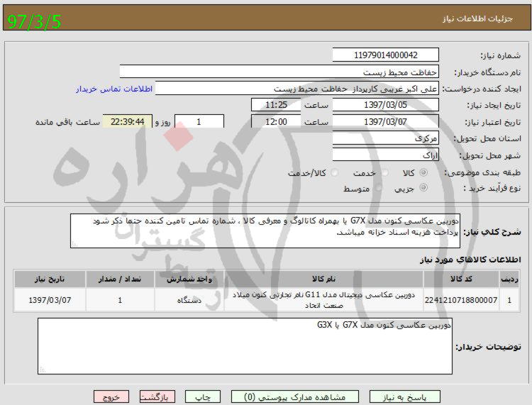
Task: Click validity date field 1397/03/07
Action: pyautogui.click(x=385, y=121)
